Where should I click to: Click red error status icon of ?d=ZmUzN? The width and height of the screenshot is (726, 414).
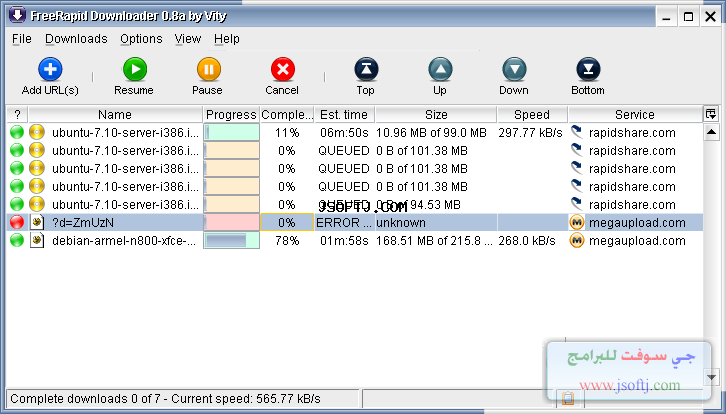click(x=17, y=222)
